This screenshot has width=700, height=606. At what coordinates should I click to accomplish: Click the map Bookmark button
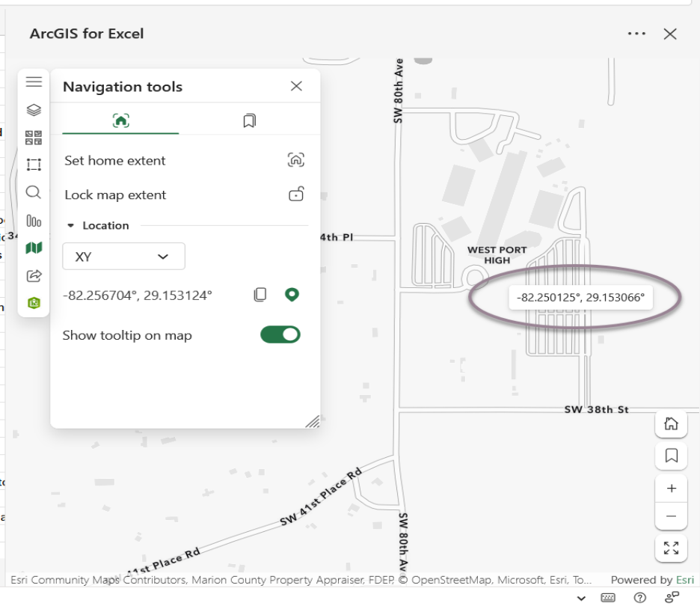point(671,456)
